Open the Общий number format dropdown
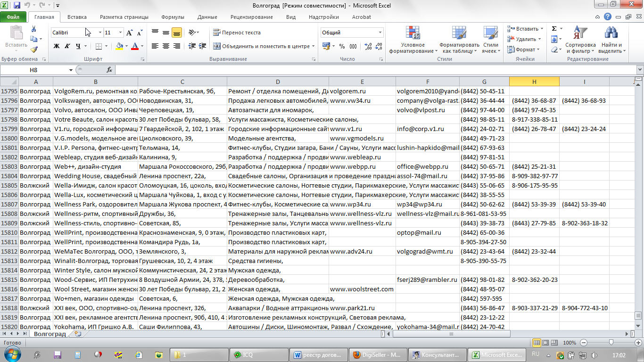 coord(380,33)
